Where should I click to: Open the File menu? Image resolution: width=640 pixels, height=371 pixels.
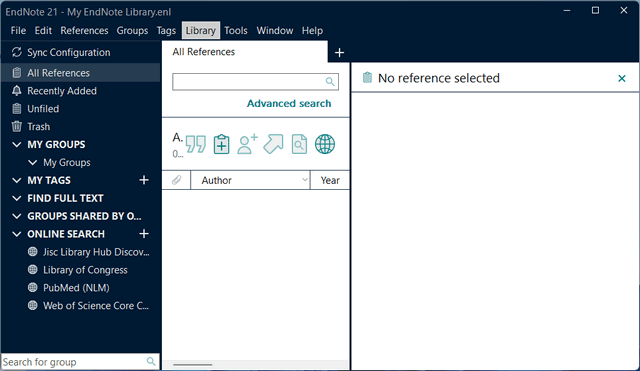18,31
